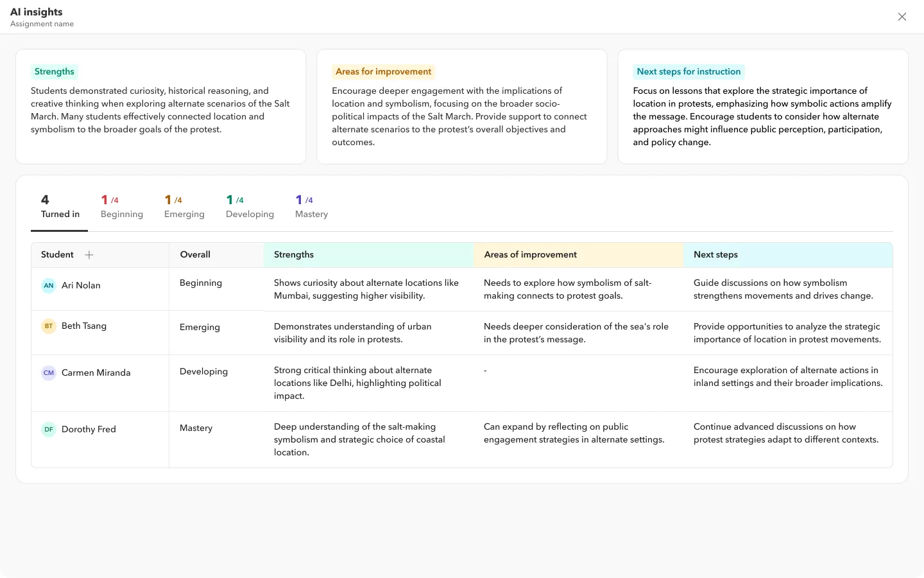Click Dorothy Fred's Mastery rating cell
Viewport: 924px width, 578px height.
(x=196, y=428)
